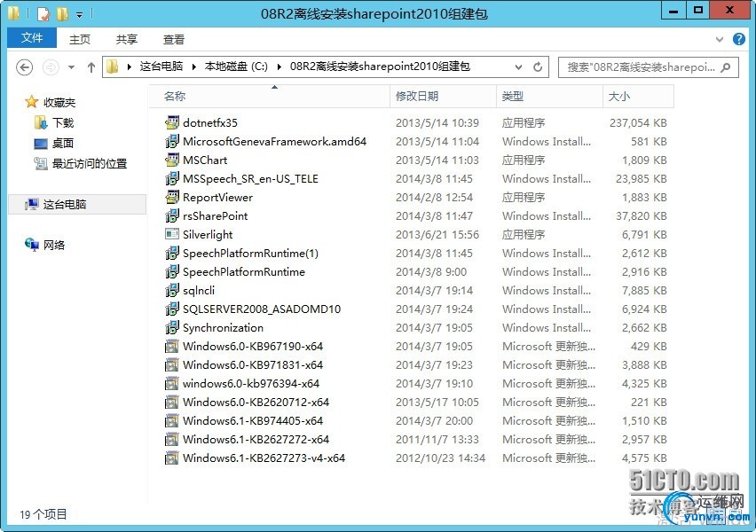The height and width of the screenshot is (532, 756).
Task: Expand breadcrumb arrow after 本地磁盘 (C:)
Action: [280, 67]
